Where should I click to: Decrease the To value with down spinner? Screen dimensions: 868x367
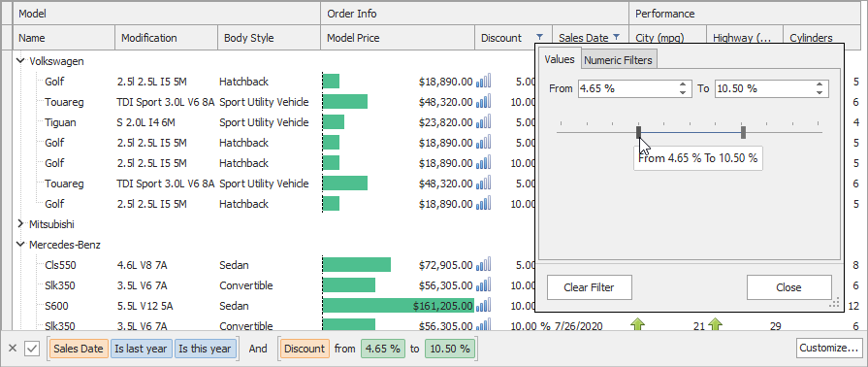[x=820, y=92]
